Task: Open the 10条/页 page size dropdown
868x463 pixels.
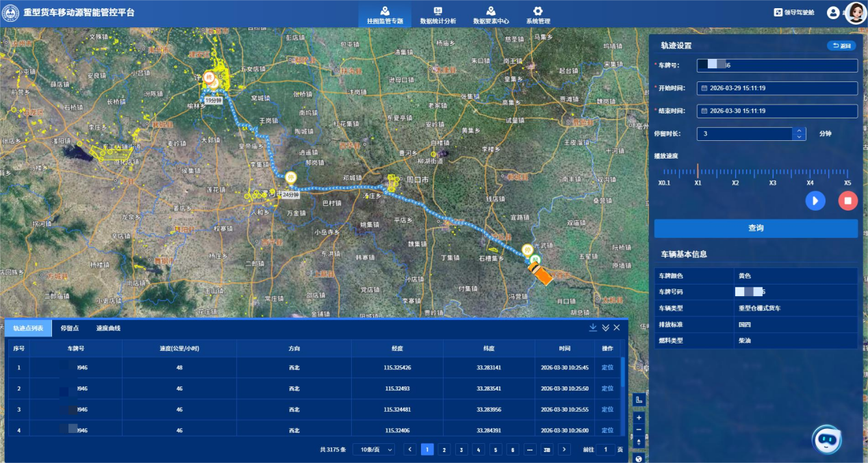Action: coord(374,449)
